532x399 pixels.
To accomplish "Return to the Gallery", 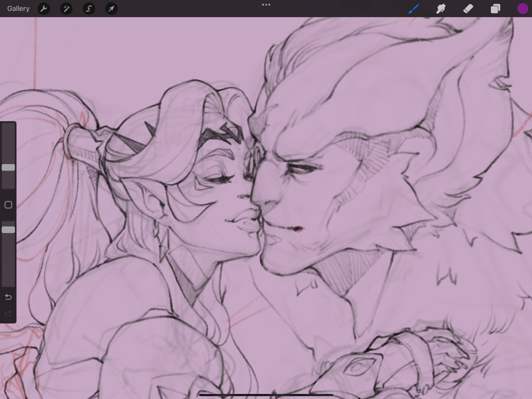I will coord(18,9).
